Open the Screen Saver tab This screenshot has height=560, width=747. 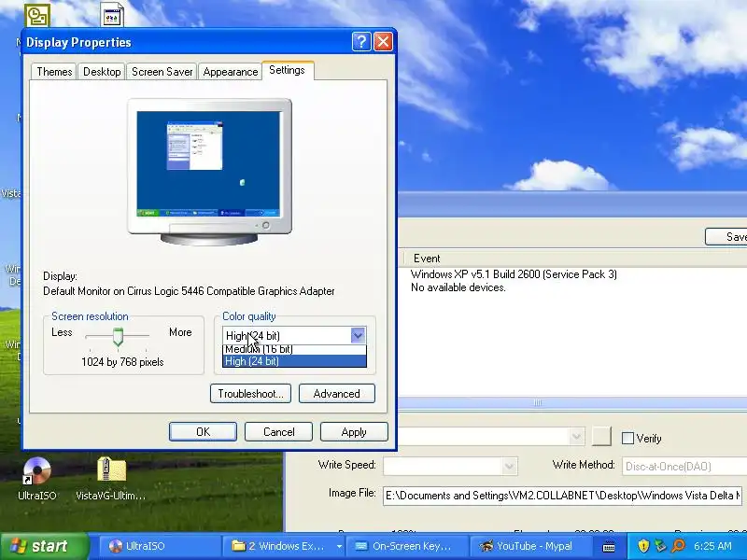(162, 72)
